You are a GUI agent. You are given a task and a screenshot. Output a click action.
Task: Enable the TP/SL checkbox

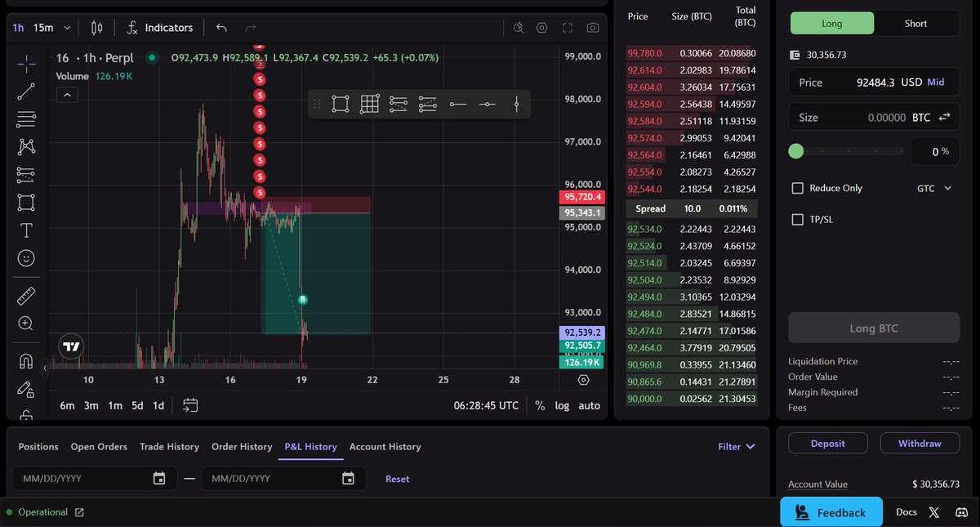(798, 220)
